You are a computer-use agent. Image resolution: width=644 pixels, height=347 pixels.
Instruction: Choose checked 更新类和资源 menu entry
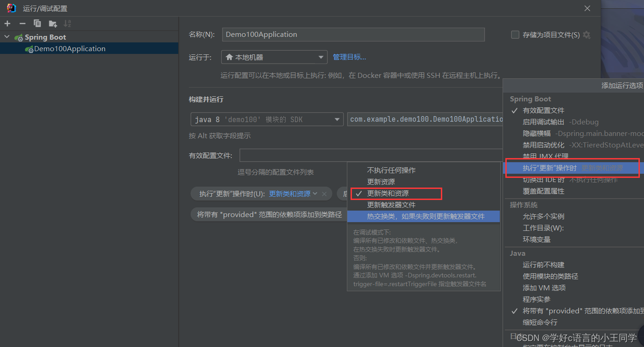tap(423, 194)
